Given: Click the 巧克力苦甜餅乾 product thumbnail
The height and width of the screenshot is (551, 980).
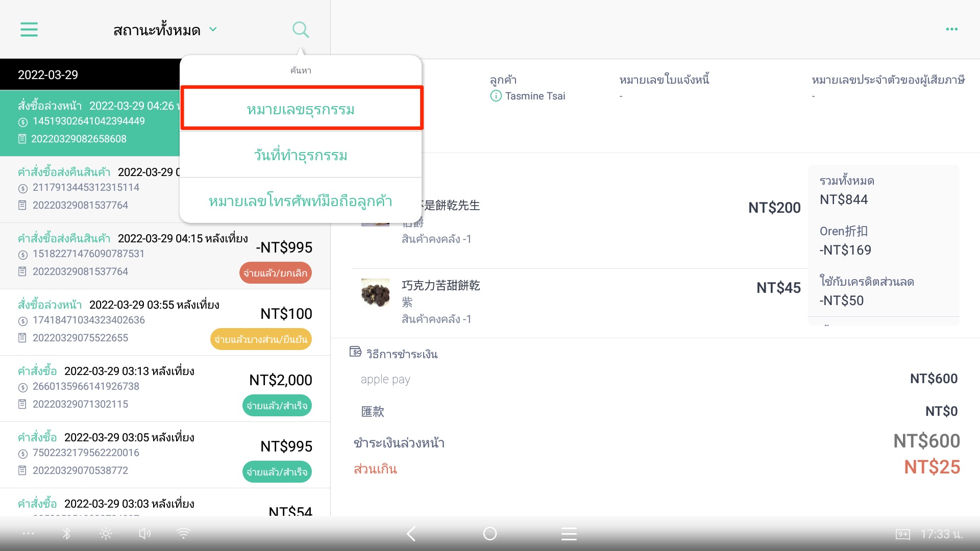Looking at the screenshot, I should tap(375, 292).
